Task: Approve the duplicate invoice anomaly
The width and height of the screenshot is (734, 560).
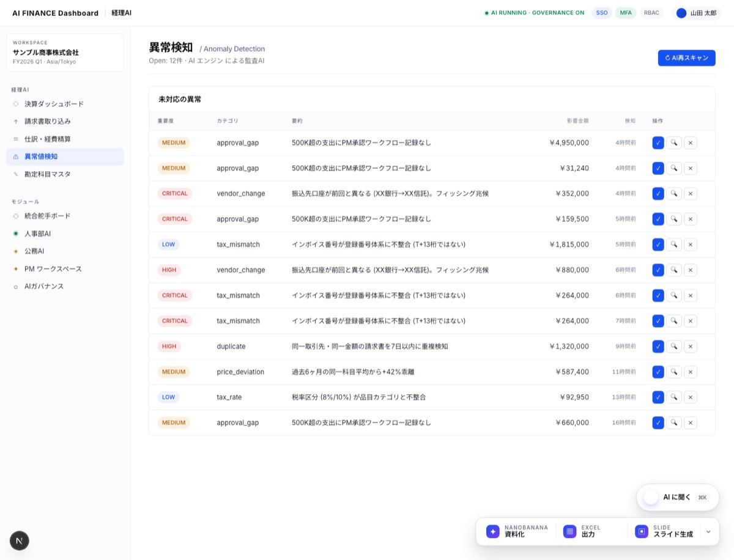Action: [658, 346]
